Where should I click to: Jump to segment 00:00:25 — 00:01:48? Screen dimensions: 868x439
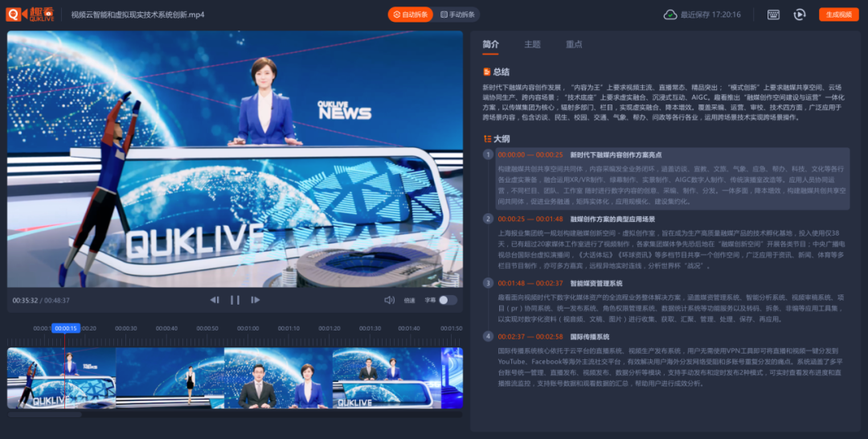tap(530, 219)
